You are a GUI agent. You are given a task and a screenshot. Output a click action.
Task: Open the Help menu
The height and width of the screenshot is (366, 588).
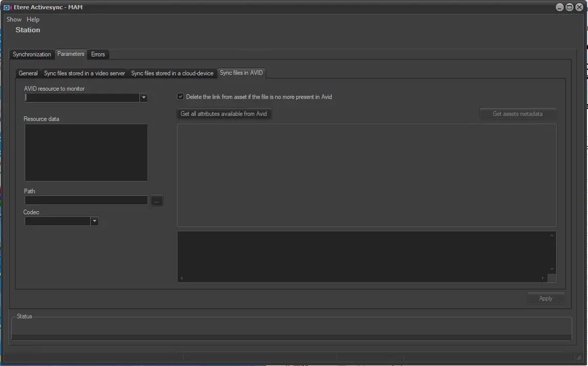33,19
